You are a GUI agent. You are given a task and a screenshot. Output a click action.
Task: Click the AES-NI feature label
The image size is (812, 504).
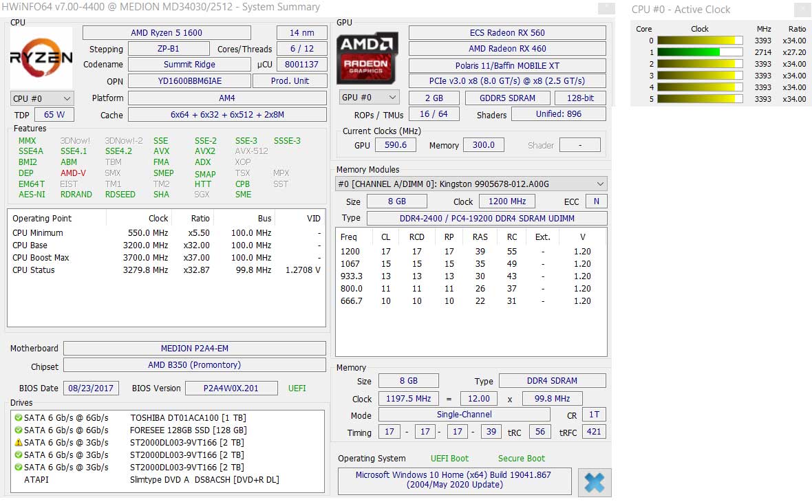[x=32, y=195]
